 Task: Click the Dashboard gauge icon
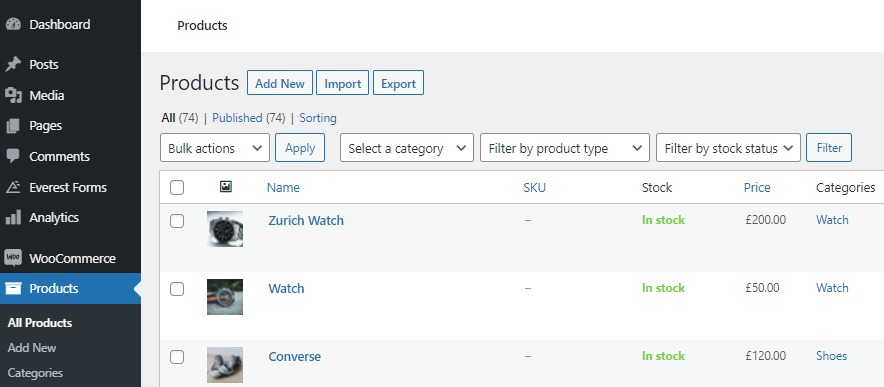13,24
